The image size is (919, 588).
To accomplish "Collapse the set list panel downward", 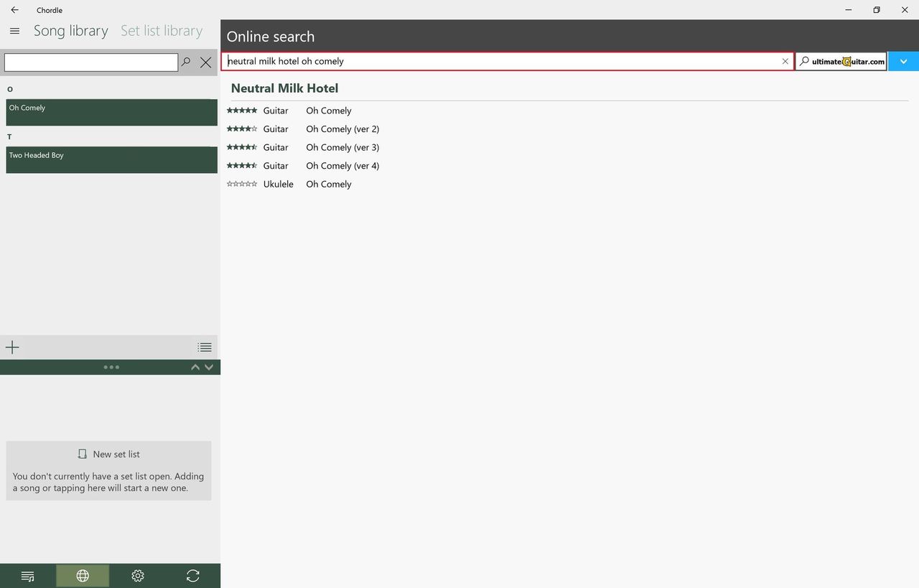I will [x=209, y=367].
